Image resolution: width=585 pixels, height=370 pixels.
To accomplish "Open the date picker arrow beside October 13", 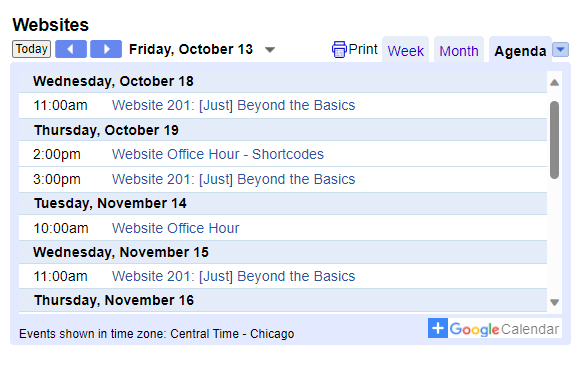I will click(270, 50).
